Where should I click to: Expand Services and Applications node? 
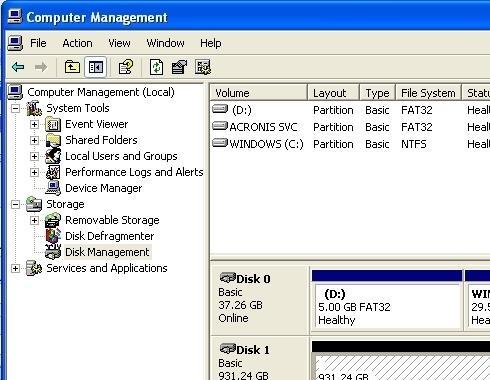click(16, 268)
